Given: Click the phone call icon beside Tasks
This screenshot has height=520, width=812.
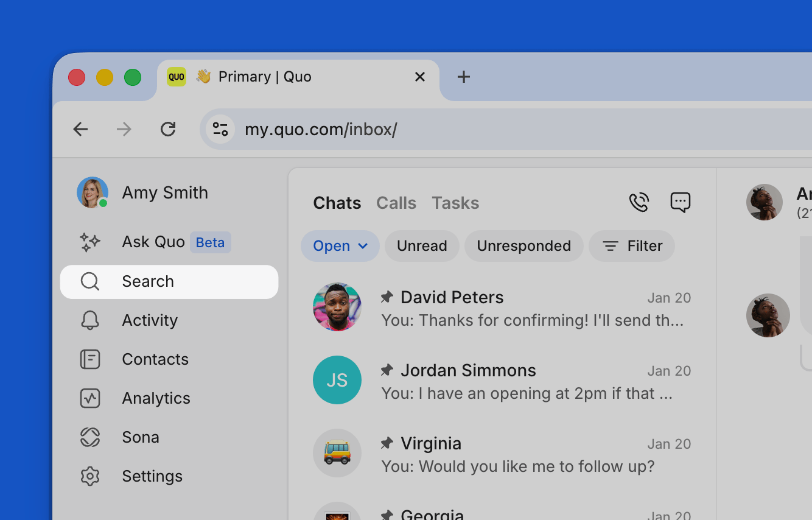Looking at the screenshot, I should tap(639, 202).
